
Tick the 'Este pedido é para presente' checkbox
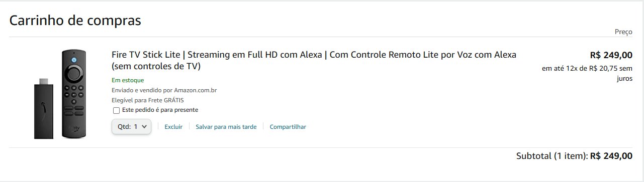pos(116,110)
